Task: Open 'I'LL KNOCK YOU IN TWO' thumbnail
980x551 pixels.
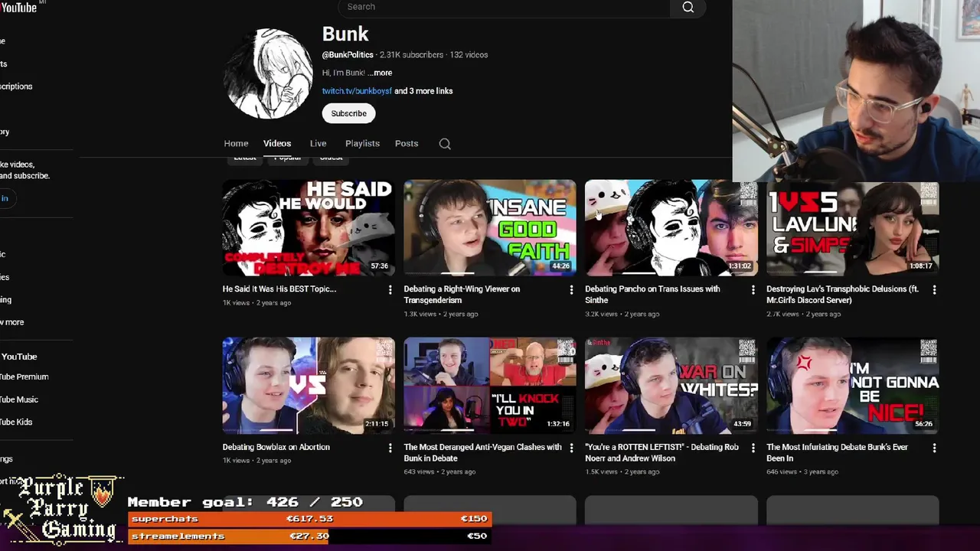Action: click(490, 386)
